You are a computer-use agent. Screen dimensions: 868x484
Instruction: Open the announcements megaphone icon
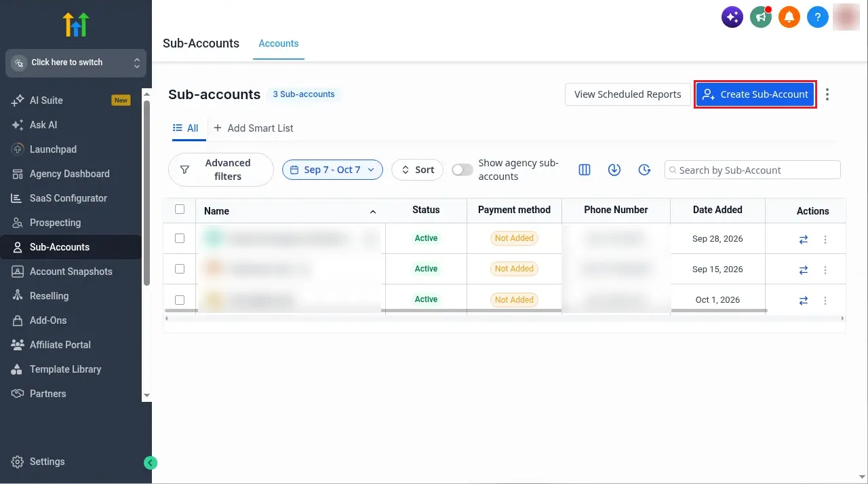761,17
